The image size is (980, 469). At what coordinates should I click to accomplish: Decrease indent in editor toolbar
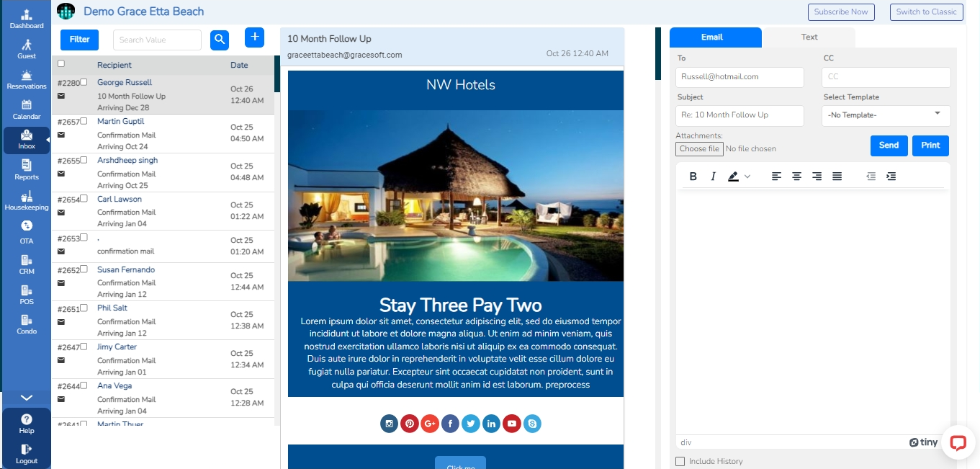coord(871,177)
